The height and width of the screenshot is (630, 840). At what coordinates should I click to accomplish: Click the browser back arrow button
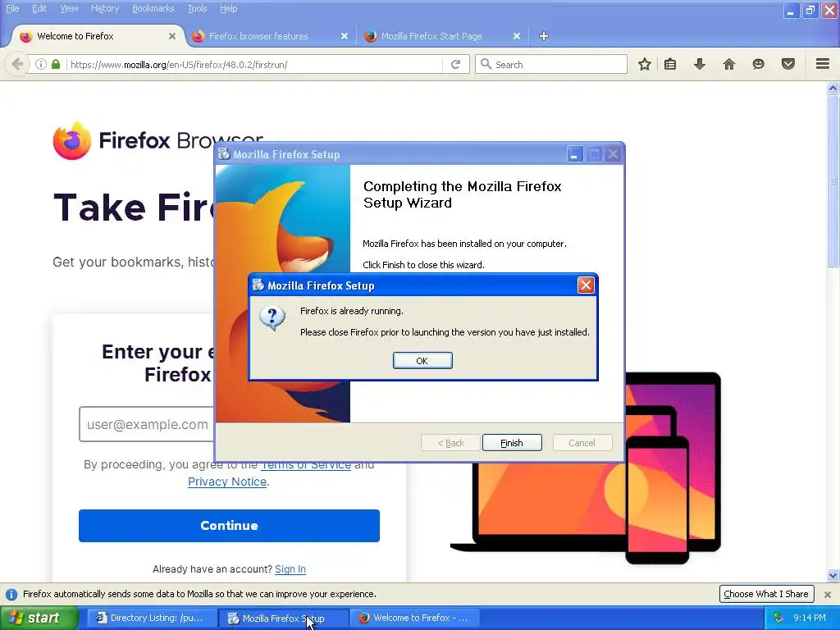(17, 64)
